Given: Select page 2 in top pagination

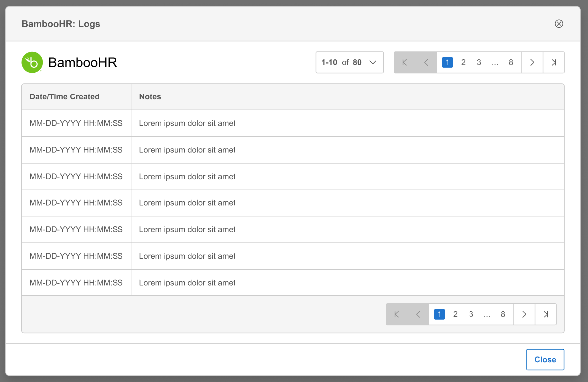Looking at the screenshot, I should pyautogui.click(x=463, y=62).
